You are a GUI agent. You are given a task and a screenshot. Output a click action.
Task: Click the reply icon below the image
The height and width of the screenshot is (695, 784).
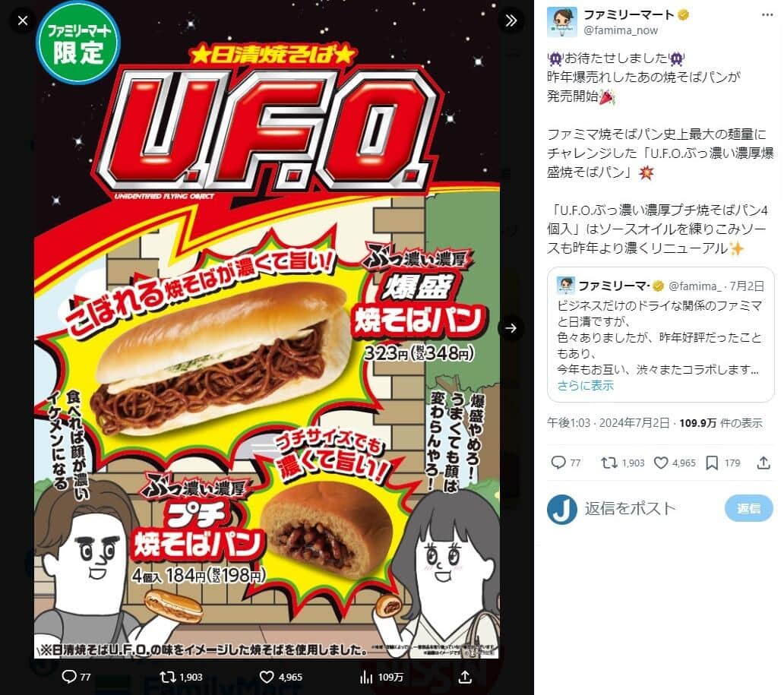coord(68,677)
